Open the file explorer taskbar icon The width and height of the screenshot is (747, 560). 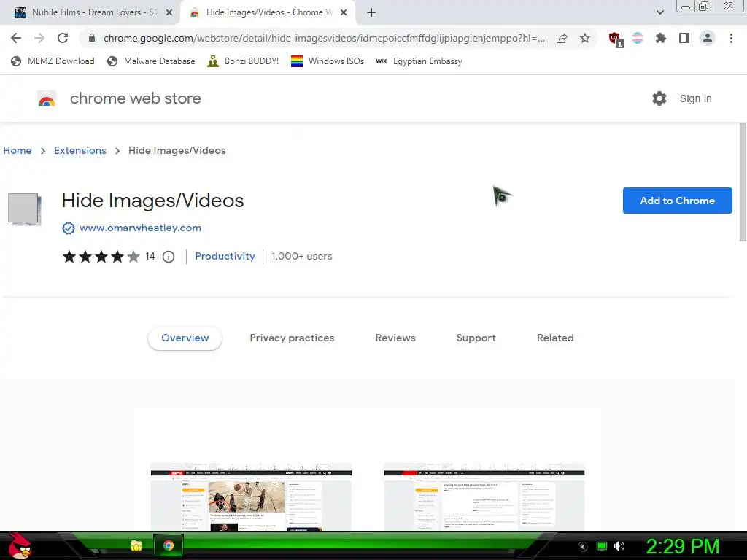pyautogui.click(x=136, y=545)
